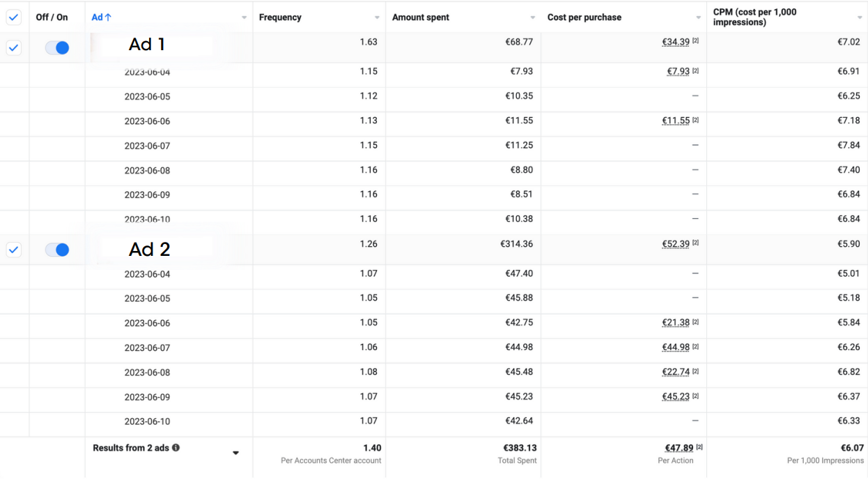Open the Ad column dropdown arrow
The width and height of the screenshot is (868, 479).
click(x=244, y=17)
